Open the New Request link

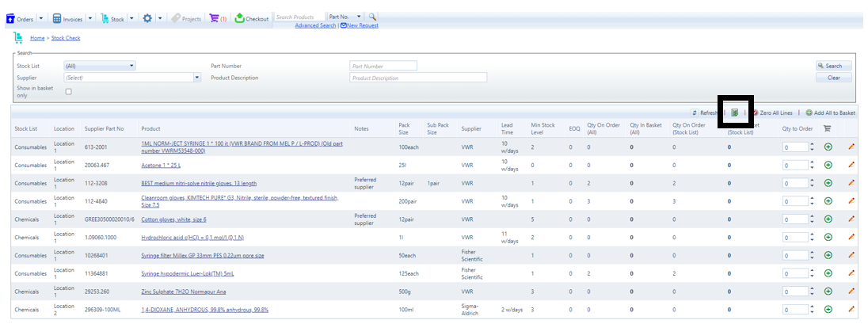pyautogui.click(x=360, y=26)
